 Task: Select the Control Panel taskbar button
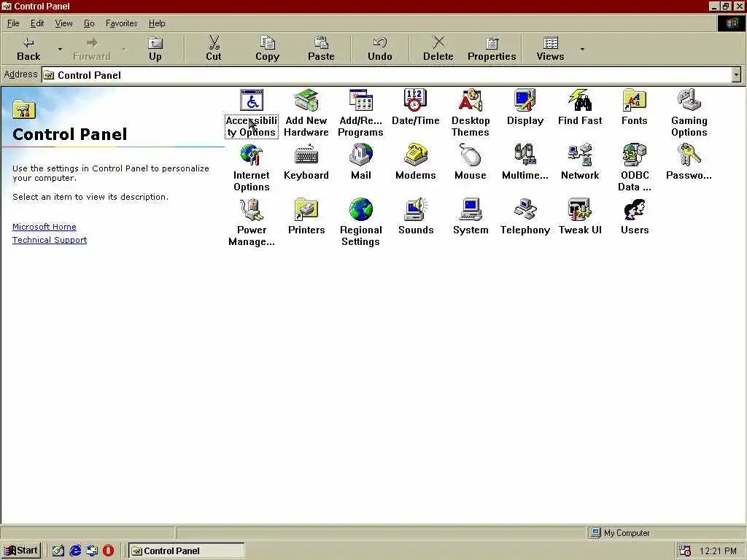point(187,551)
